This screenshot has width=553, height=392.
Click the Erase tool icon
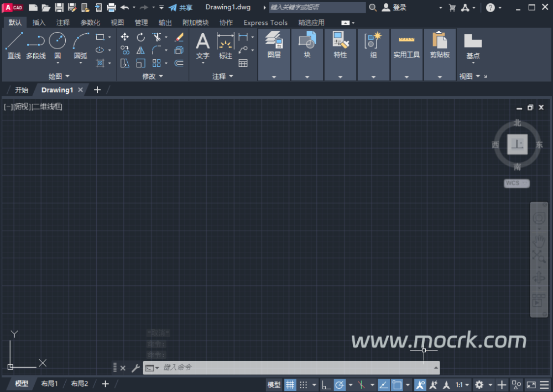click(x=179, y=37)
